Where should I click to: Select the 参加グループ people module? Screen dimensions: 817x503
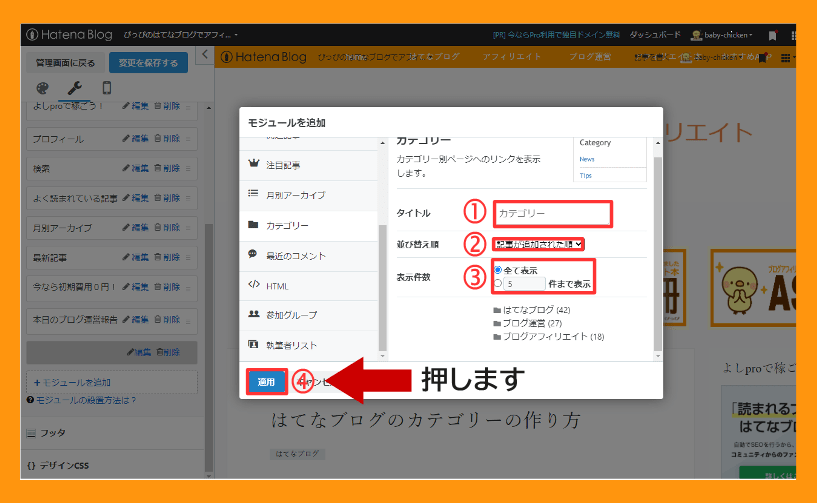click(x=308, y=315)
